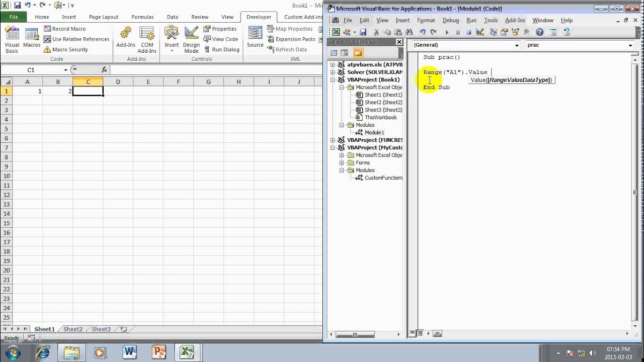
Task: Open the Object Browser from the VBA toolbar
Action: pos(516,32)
